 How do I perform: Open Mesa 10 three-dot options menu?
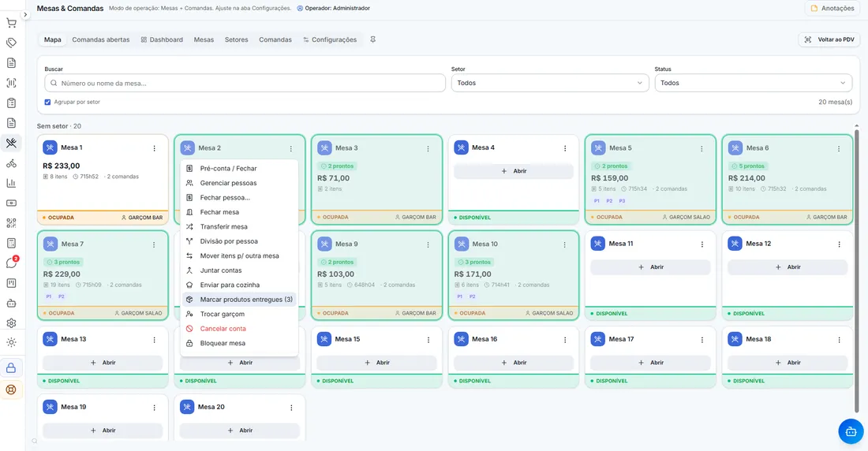tap(565, 244)
